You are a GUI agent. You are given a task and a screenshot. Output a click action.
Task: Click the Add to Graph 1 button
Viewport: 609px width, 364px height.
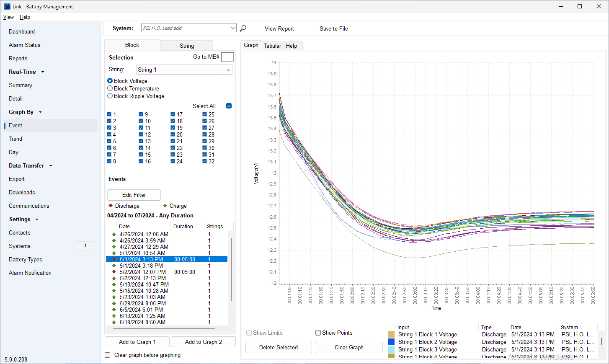(137, 342)
